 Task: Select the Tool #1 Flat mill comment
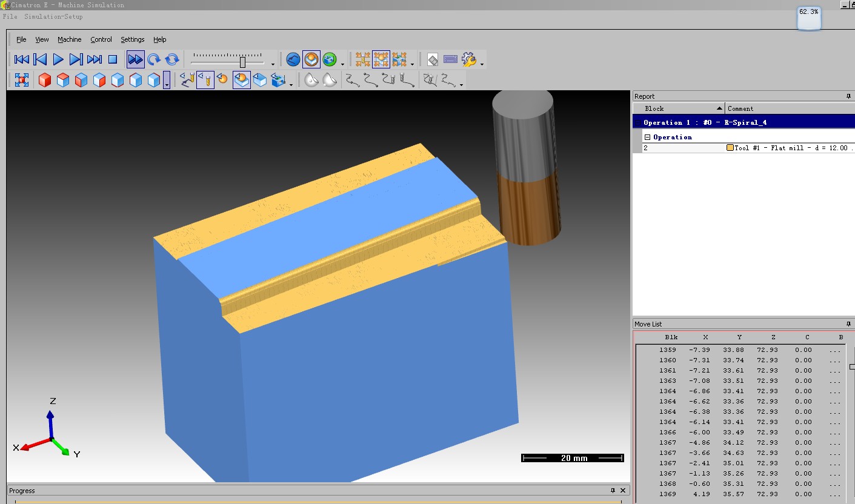tap(791, 148)
